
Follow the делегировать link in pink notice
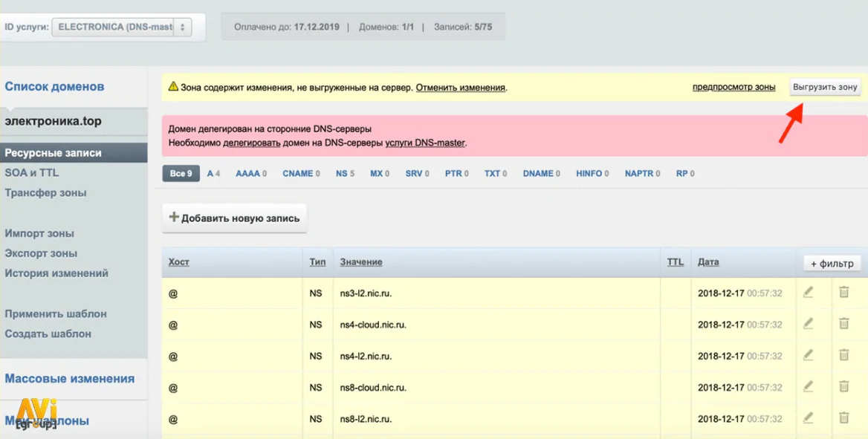[252, 143]
